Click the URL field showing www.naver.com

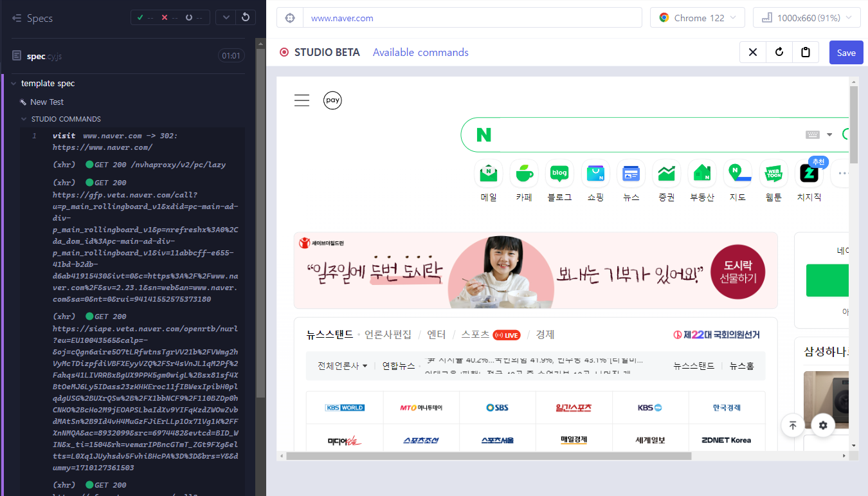tap(472, 18)
